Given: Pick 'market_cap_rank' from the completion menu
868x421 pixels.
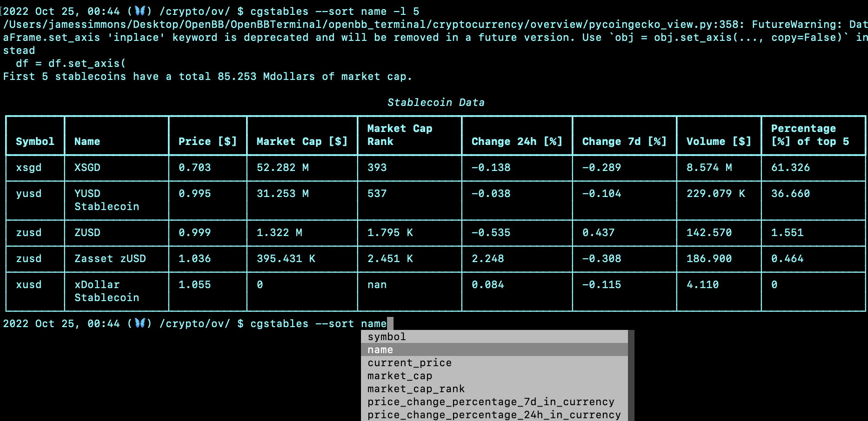Looking at the screenshot, I should pos(416,388).
